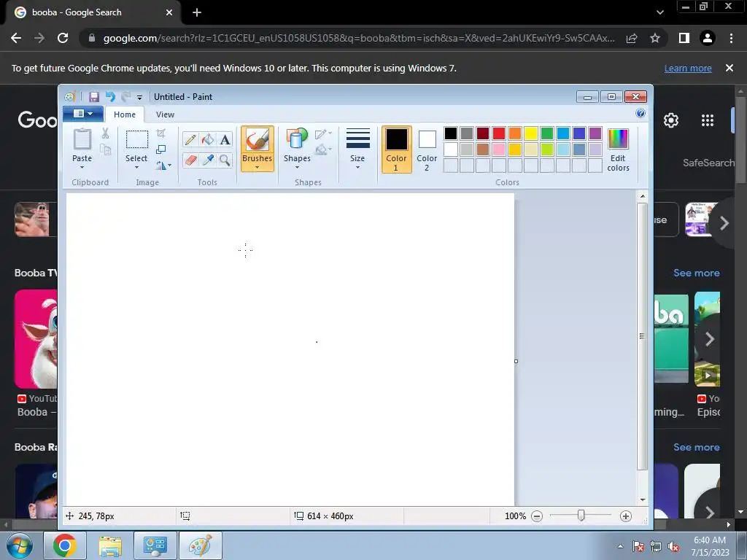747x560 pixels.
Task: Click the Resize icon in Image group
Action: tap(161, 149)
